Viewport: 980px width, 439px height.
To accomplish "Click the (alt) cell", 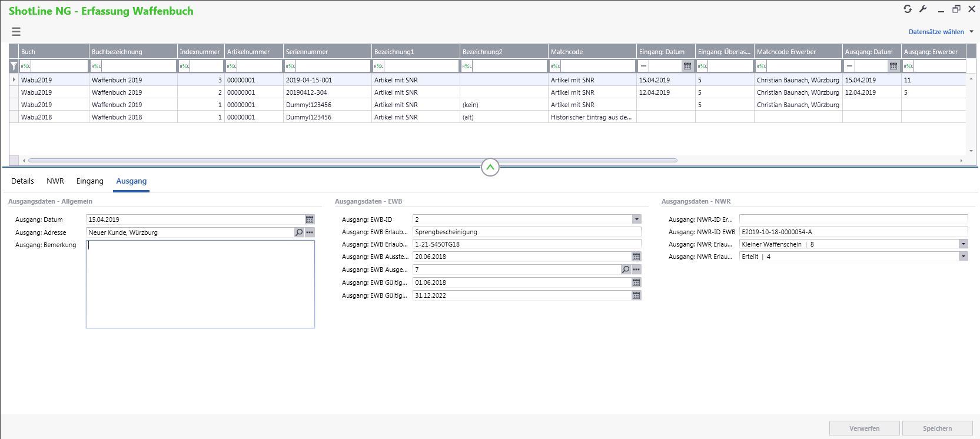I will click(504, 117).
